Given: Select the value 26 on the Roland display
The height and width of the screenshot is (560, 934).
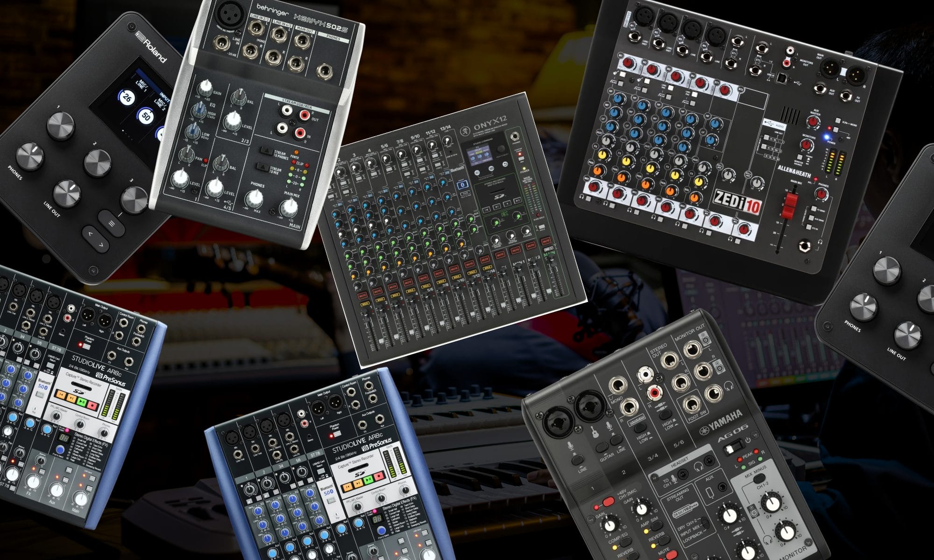Looking at the screenshot, I should tap(126, 98).
